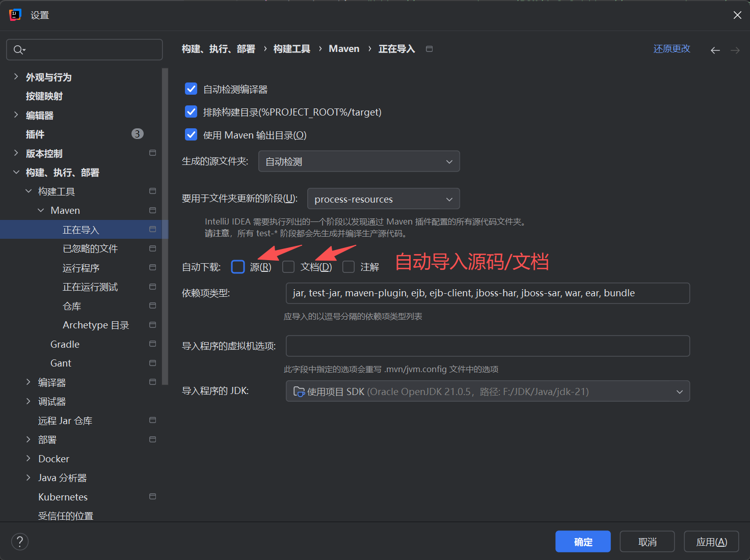
Task: Click the 确定 button
Action: [583, 542]
